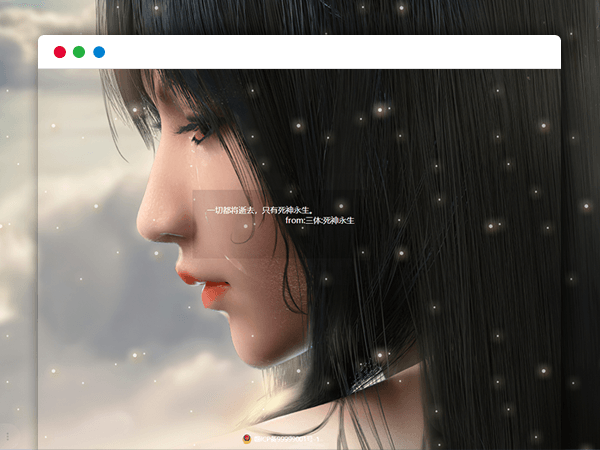Click the green dot in the title bar

(x=79, y=52)
